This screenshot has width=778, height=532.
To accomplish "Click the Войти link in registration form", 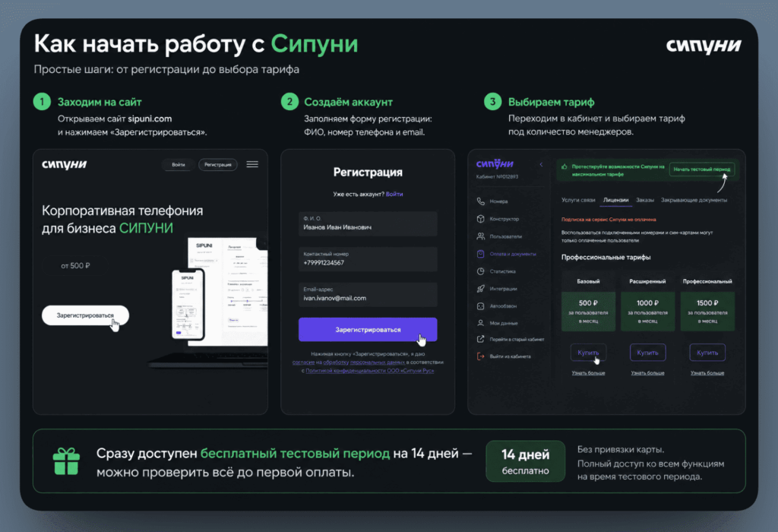I will [x=394, y=194].
